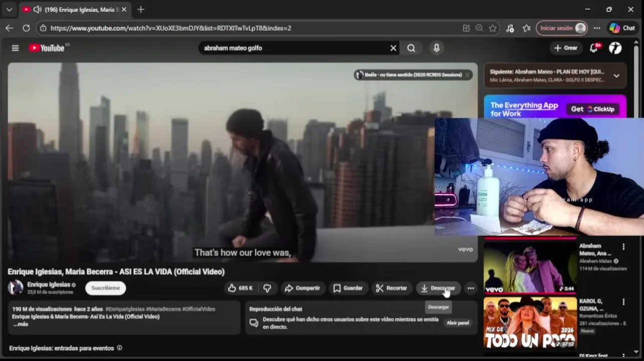View site information lock icon in address bar
The image size is (644, 361).
[x=43, y=28]
